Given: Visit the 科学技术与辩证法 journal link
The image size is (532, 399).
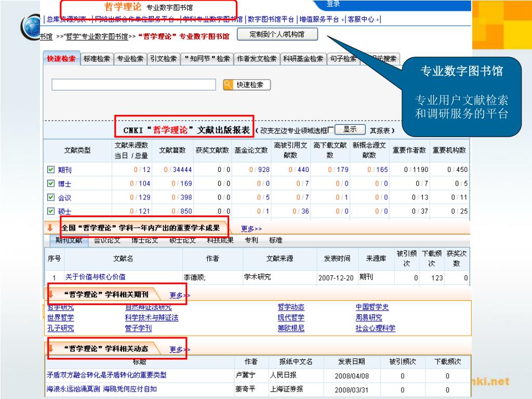Looking at the screenshot, I should point(152,317).
